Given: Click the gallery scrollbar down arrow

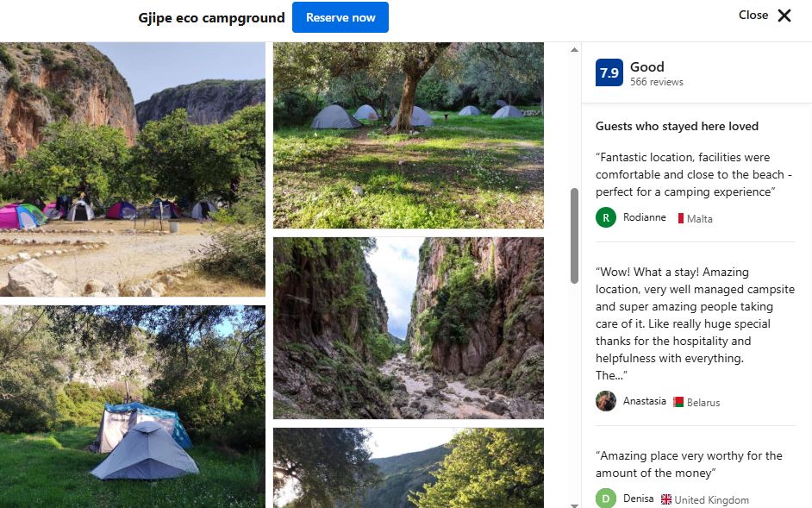Looking at the screenshot, I should click(574, 504).
